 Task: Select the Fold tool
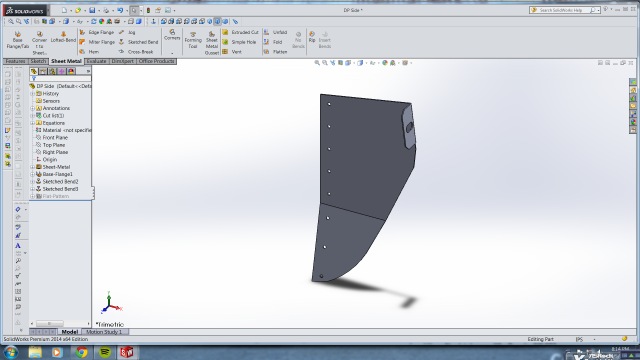(x=273, y=42)
